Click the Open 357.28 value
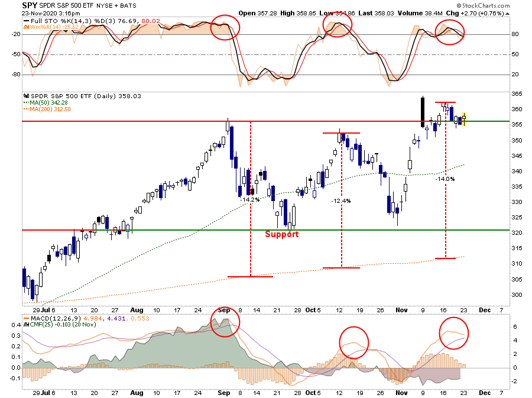The image size is (532, 398). pyautogui.click(x=258, y=13)
